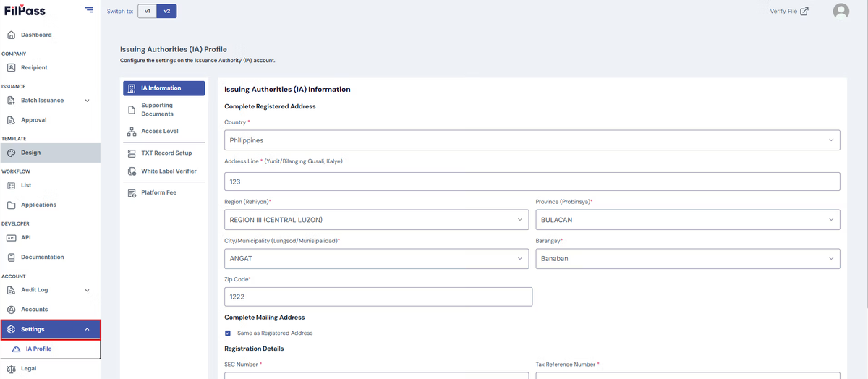Click the White Label Verifier icon
This screenshot has width=868, height=379.
point(132,171)
